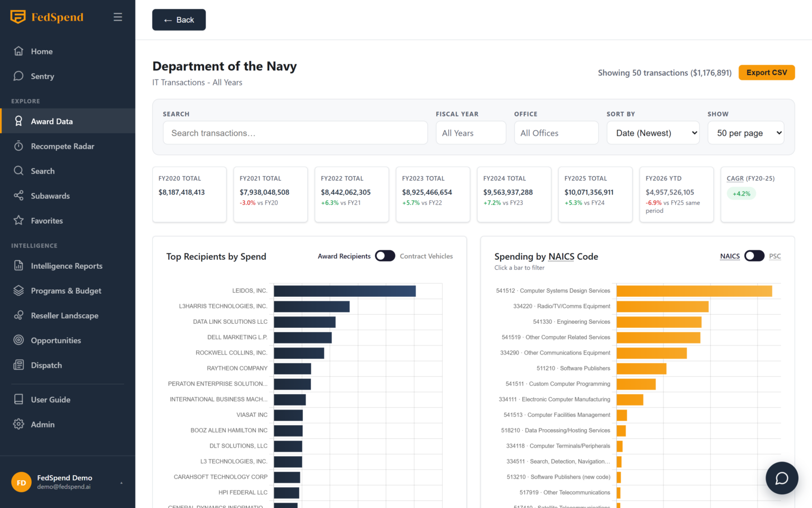The height and width of the screenshot is (508, 812).
Task: Open the 50 per page dropdown
Action: coord(746,133)
